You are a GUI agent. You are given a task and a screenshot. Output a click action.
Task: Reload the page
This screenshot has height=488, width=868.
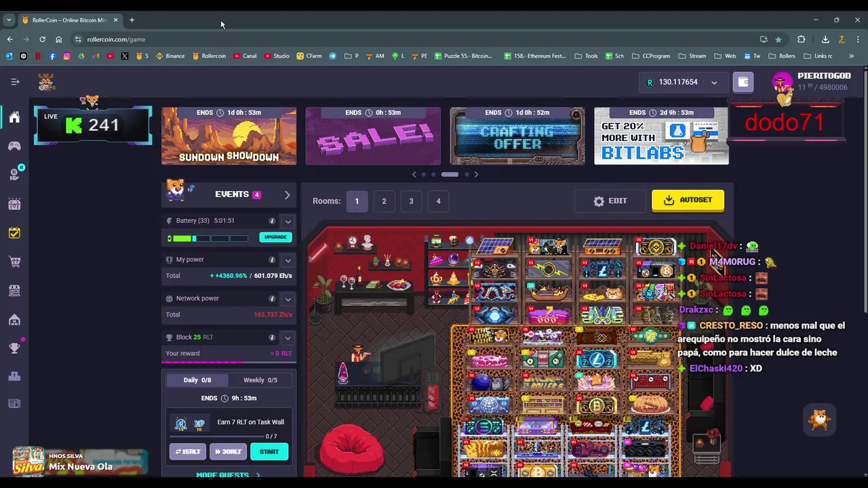(x=42, y=39)
